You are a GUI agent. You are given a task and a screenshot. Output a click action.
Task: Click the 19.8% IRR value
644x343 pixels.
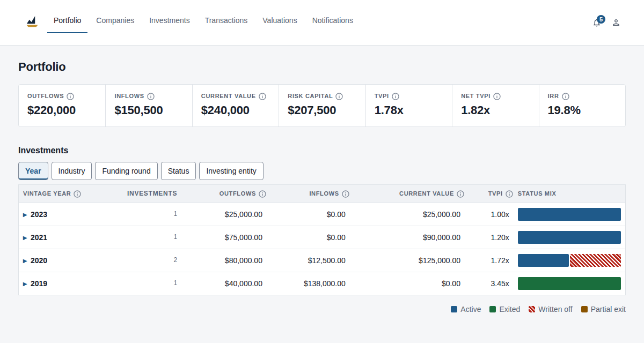pyautogui.click(x=564, y=110)
